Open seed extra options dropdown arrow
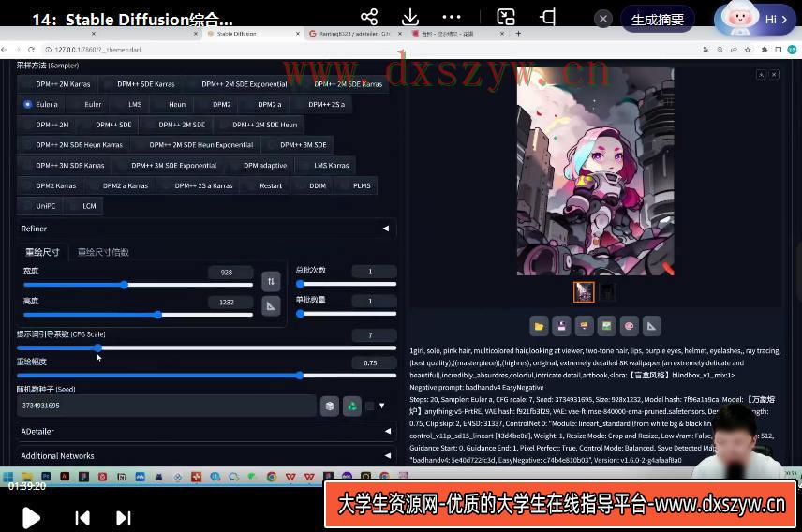Image resolution: width=802 pixels, height=532 pixels. (x=381, y=406)
